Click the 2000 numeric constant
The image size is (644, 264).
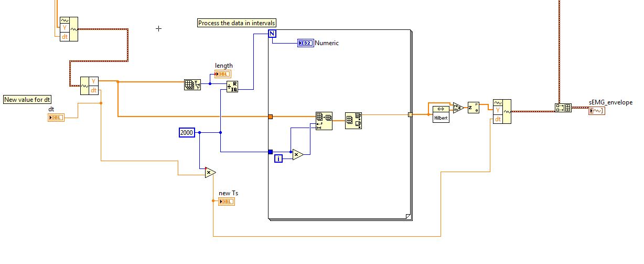point(187,133)
